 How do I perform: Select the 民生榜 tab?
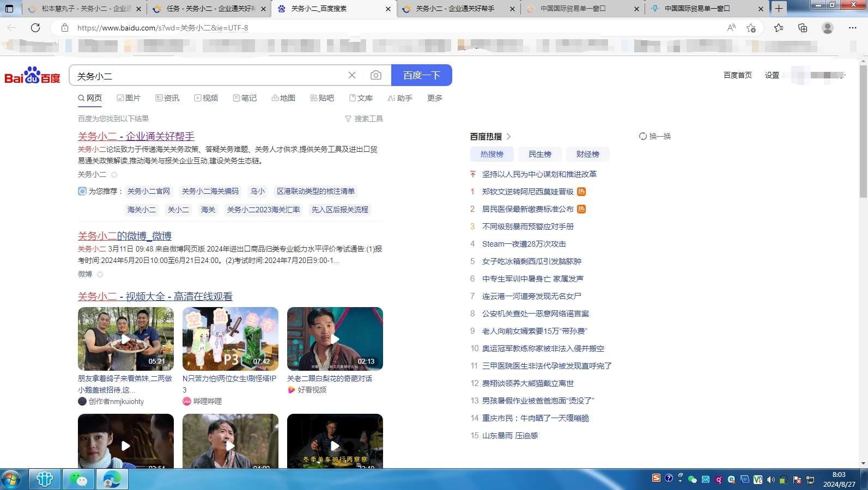pyautogui.click(x=540, y=154)
